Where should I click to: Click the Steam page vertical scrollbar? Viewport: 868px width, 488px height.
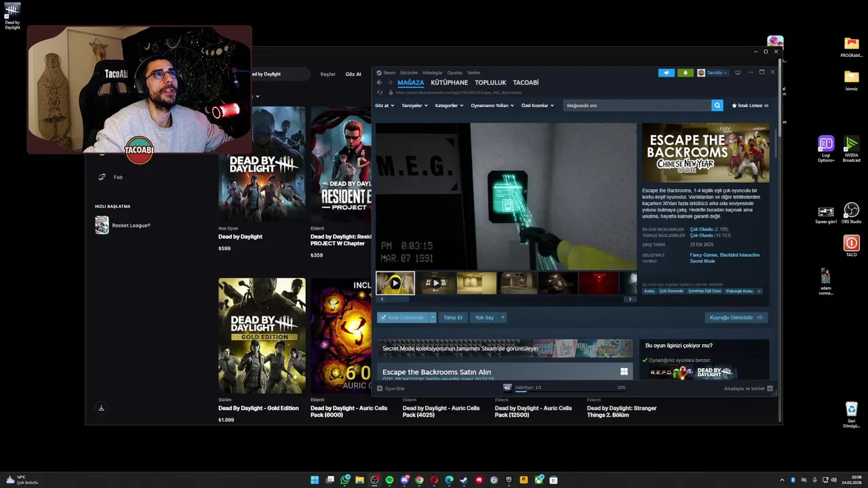tap(776, 144)
